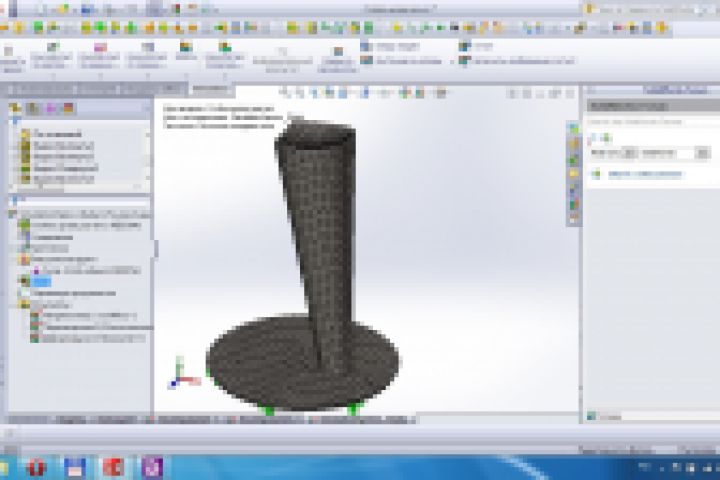Open the first manager tab icon above the feature tree
Screen dimensions: 720x480
pyautogui.click(x=16, y=108)
